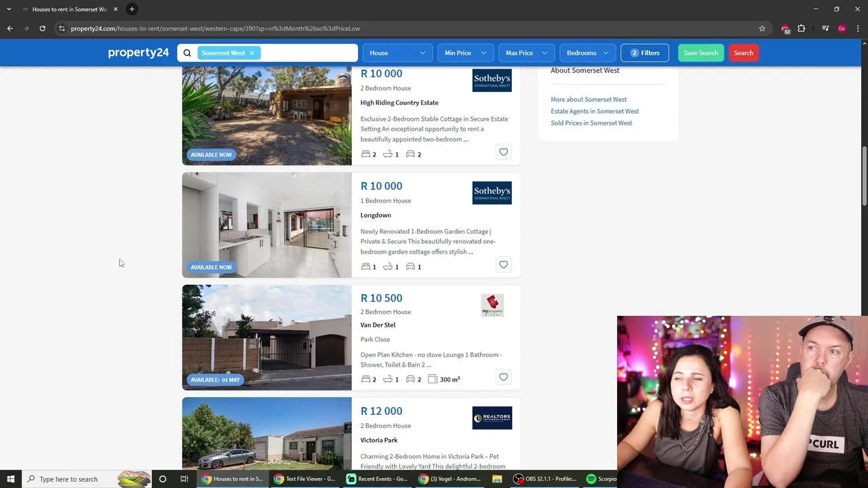The height and width of the screenshot is (488, 868).
Task: Open Sold Prices in Somerset West link
Action: 591,123
